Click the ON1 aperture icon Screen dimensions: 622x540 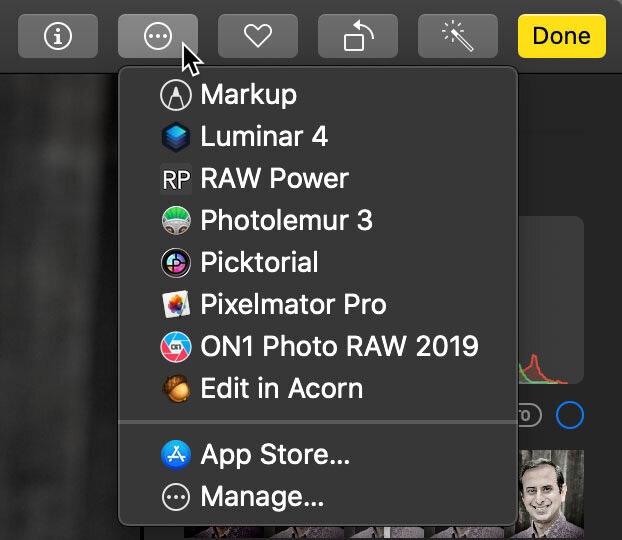point(176,346)
